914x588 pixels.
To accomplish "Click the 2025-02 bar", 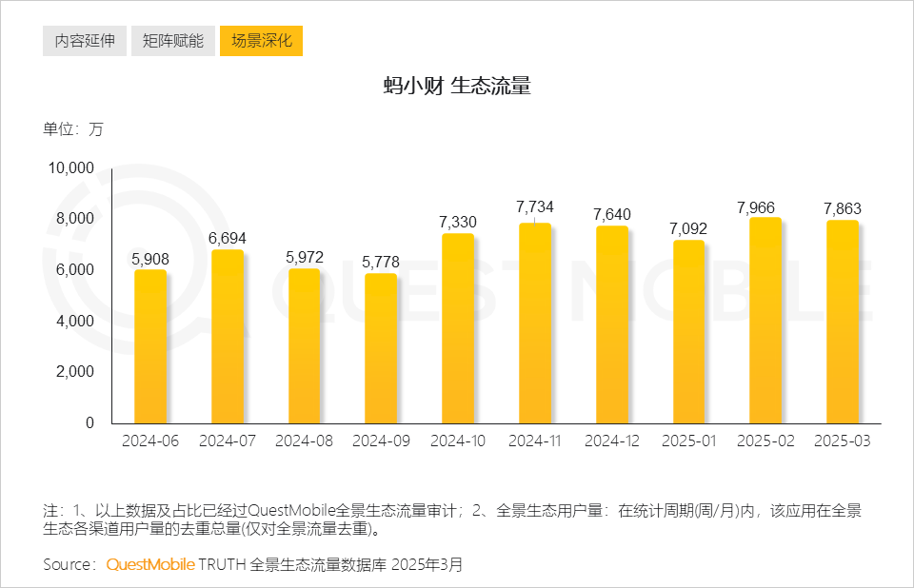I will coord(765,321).
